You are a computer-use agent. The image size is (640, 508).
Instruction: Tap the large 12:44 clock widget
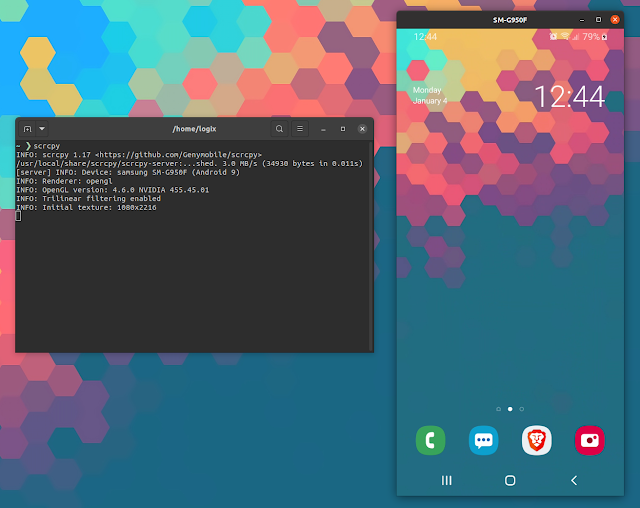569,97
